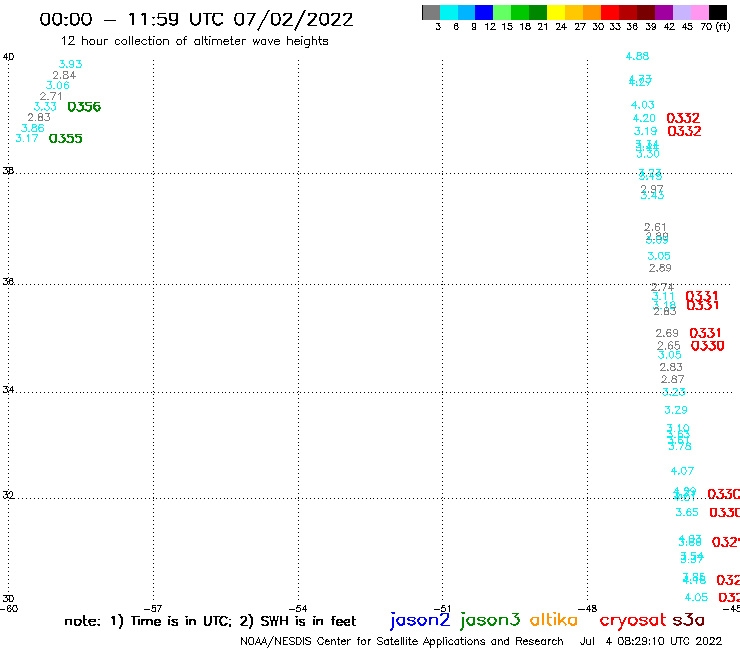Click the gray swatch in the color legend

431,12
